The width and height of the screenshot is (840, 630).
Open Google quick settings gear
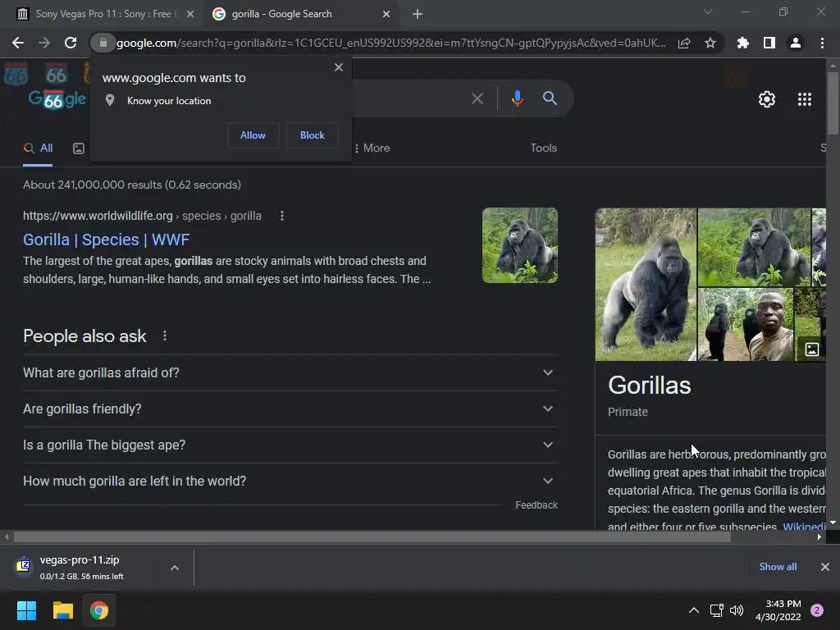pos(767,99)
